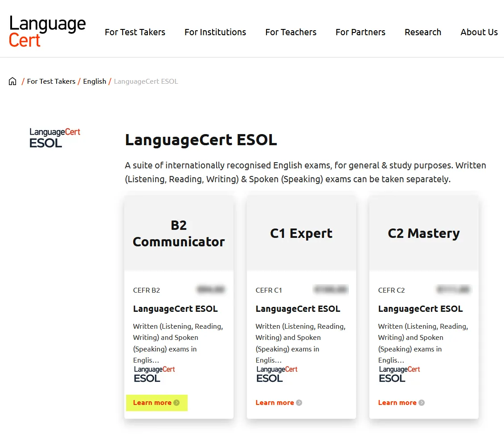Open the For Test Takers menu
The height and width of the screenshot is (441, 504).
(135, 32)
